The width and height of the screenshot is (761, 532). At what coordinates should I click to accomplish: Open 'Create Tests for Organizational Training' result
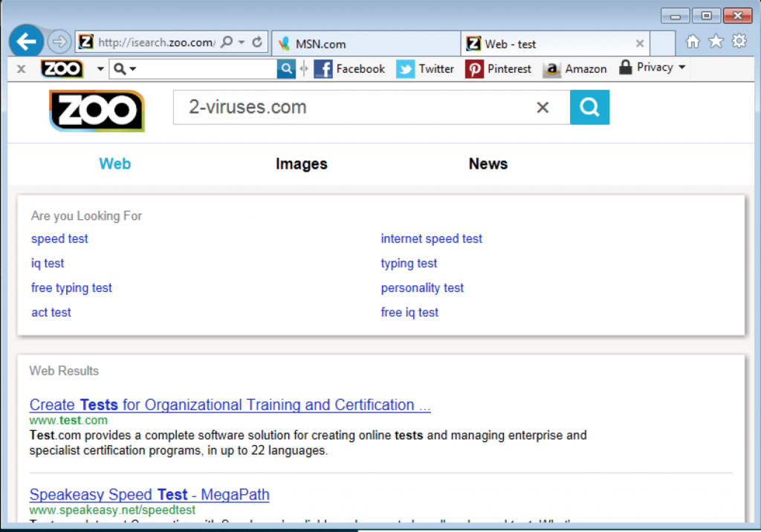pos(230,405)
